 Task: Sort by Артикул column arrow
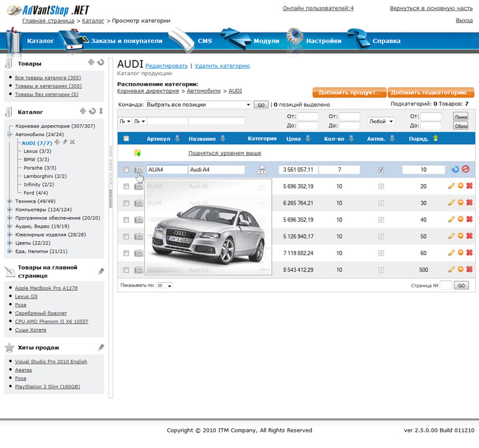177,139
